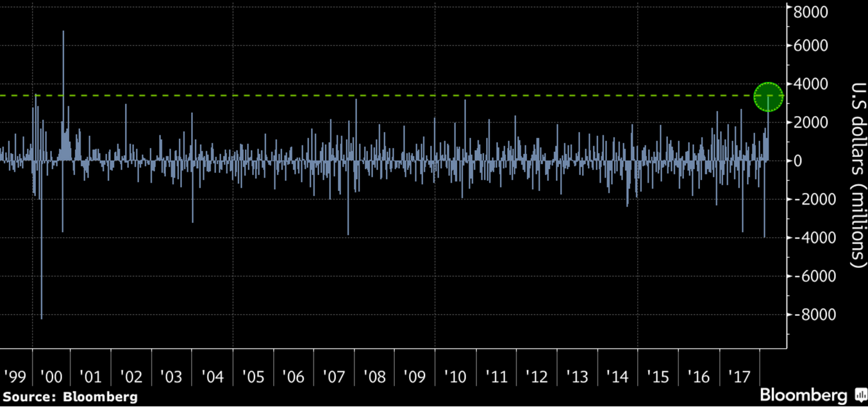The height and width of the screenshot is (407, 868).
Task: Select the '99 year label on the x-axis
Action: pyautogui.click(x=14, y=376)
